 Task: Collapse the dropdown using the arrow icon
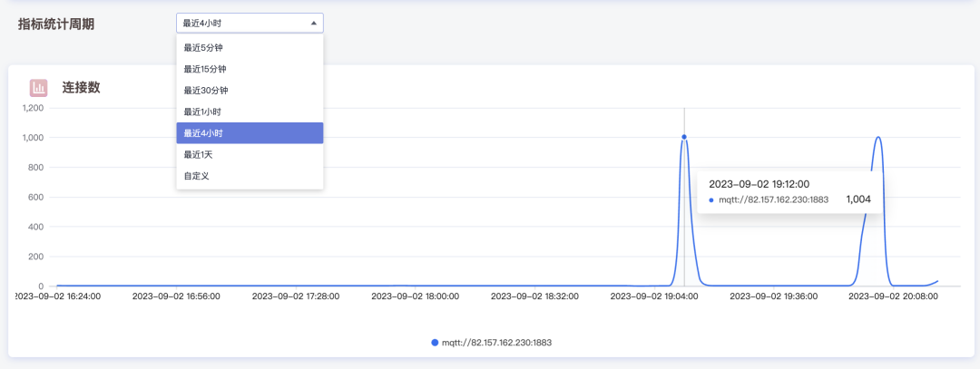[313, 24]
